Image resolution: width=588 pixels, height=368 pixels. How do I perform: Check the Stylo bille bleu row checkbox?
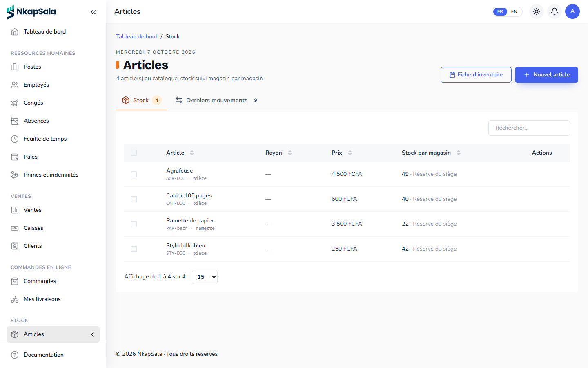point(134,249)
